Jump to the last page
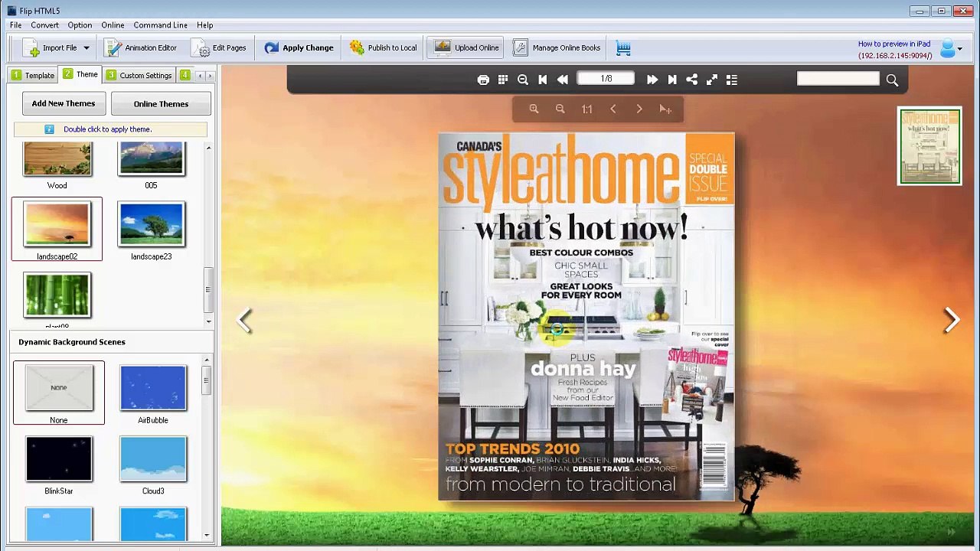The image size is (980, 551). pyautogui.click(x=672, y=80)
